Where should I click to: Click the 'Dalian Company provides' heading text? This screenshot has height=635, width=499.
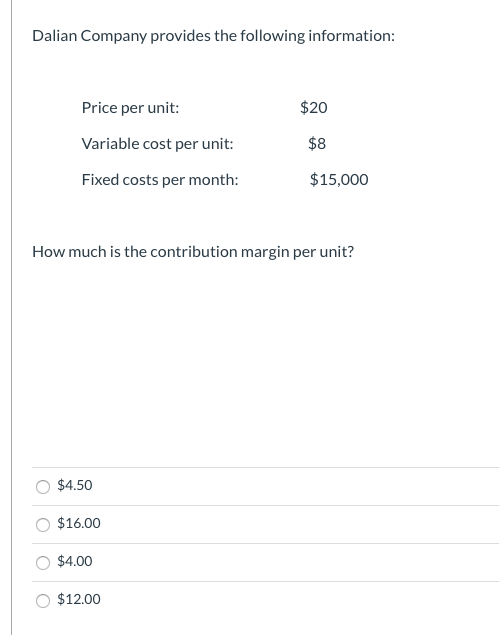tap(213, 36)
